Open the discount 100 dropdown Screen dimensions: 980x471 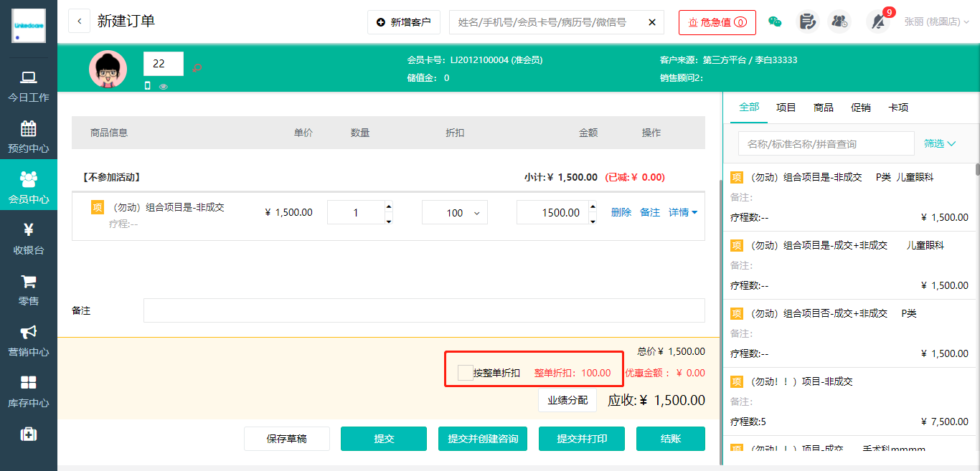point(455,213)
